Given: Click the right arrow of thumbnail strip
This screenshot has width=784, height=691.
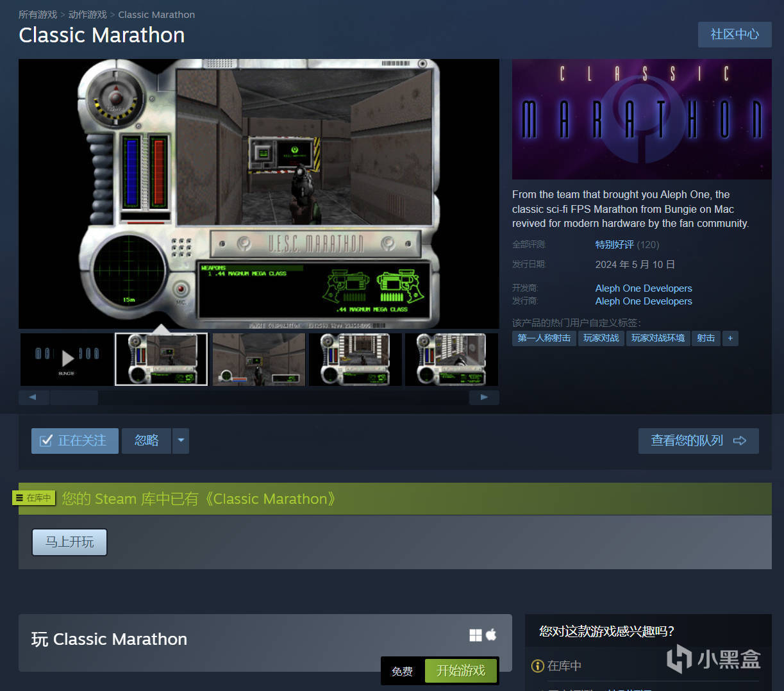Looking at the screenshot, I should point(484,397).
